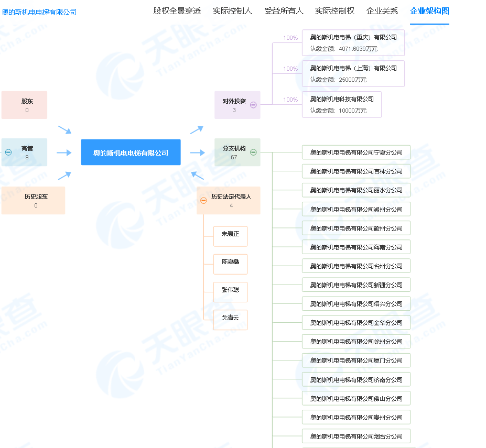The image size is (486, 448).
Task: Open the 宁夏分公司 branch node
Action: click(x=356, y=152)
